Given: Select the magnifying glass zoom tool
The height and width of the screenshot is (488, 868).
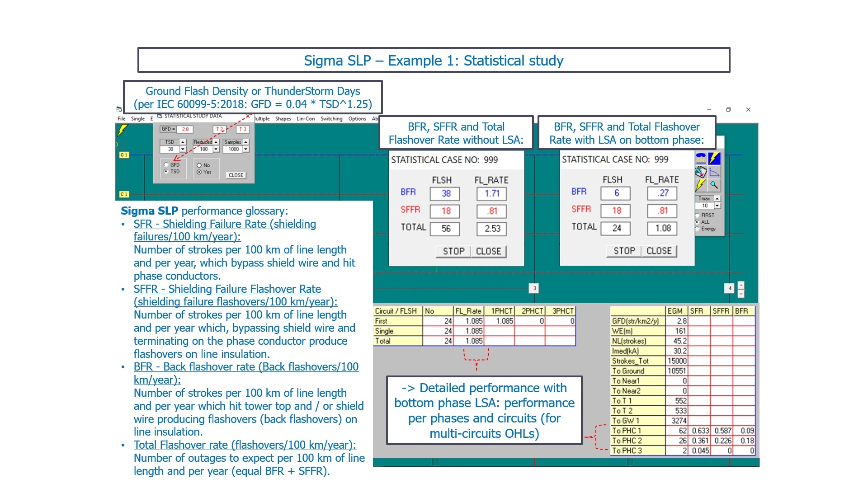Looking at the screenshot, I should (x=714, y=185).
